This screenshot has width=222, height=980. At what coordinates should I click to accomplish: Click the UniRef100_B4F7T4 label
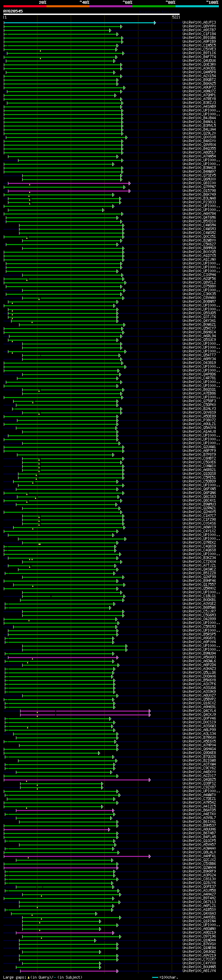pyautogui.click(x=199, y=57)
